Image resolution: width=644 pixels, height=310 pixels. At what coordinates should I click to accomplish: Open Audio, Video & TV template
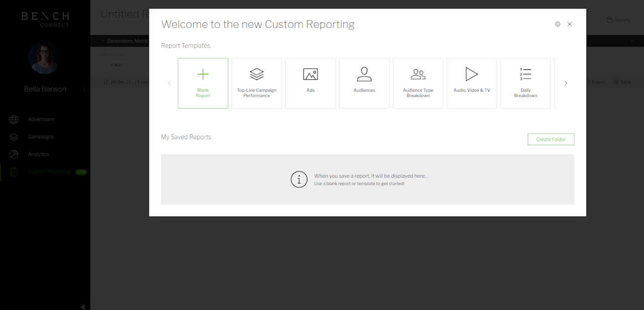tap(471, 83)
